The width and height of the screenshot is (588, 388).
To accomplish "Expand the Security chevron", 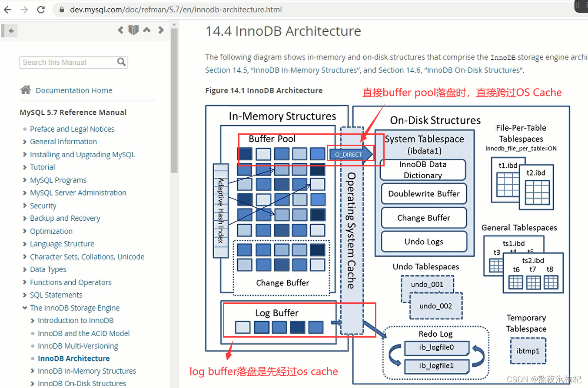I will click(25, 206).
